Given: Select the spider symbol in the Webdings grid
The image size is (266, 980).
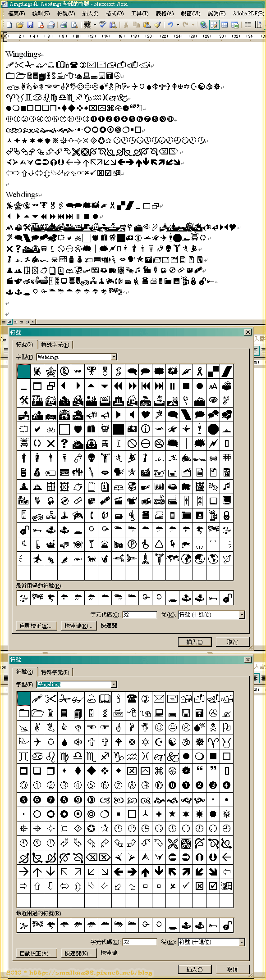Looking at the screenshot, I should 37,372.
